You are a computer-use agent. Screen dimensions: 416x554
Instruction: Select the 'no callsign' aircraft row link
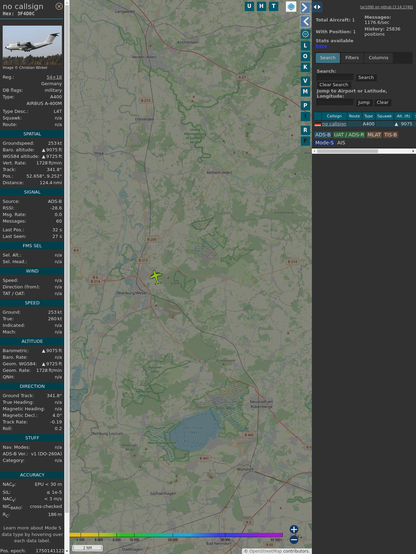click(334, 124)
